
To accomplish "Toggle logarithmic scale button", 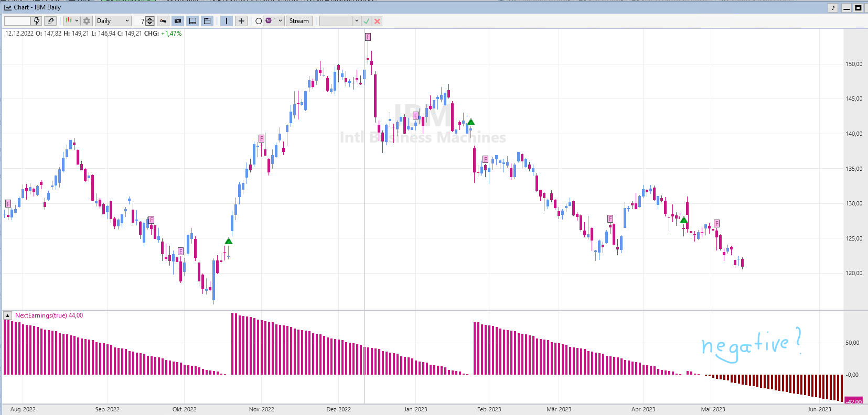I will pos(163,21).
